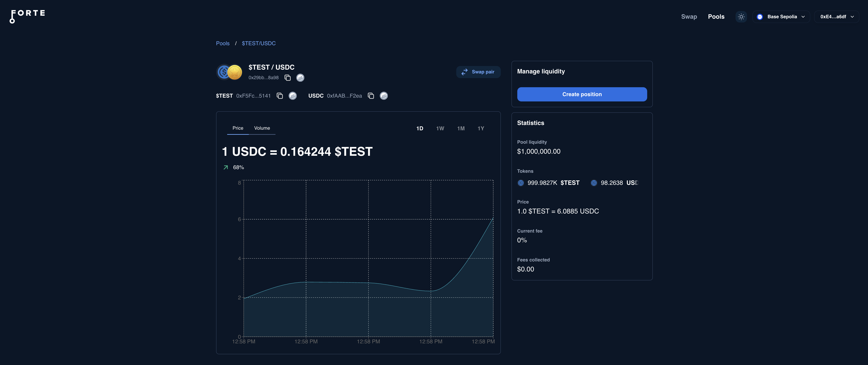Select Pools in the top navigation
868x365 pixels.
[716, 17]
